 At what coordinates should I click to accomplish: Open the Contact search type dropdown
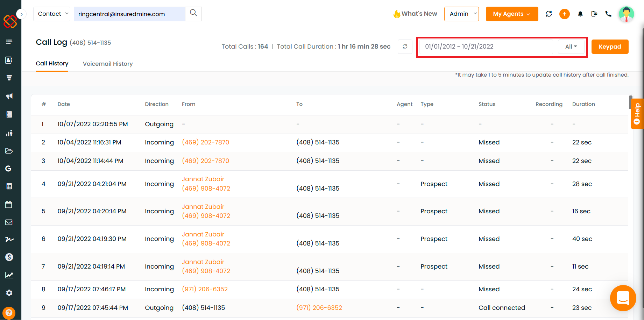coord(52,14)
